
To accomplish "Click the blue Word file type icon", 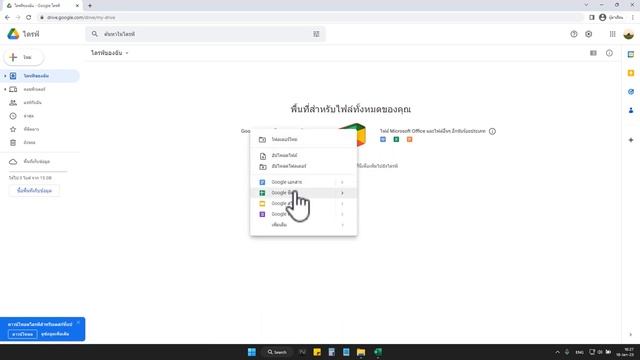I will point(383,140).
